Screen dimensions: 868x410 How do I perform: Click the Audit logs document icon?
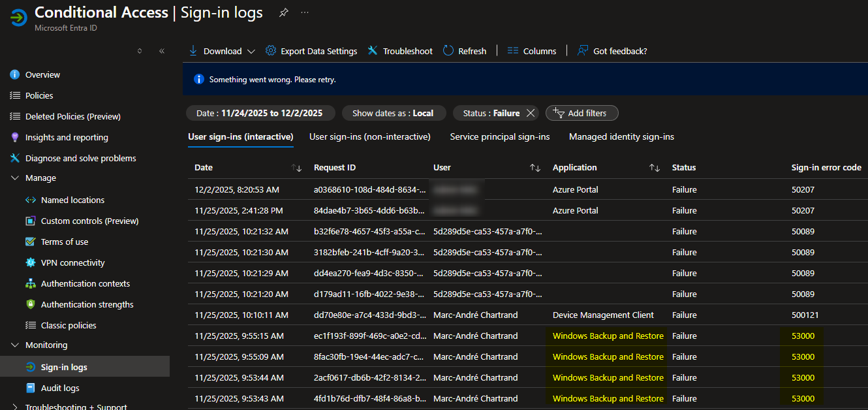[30, 388]
